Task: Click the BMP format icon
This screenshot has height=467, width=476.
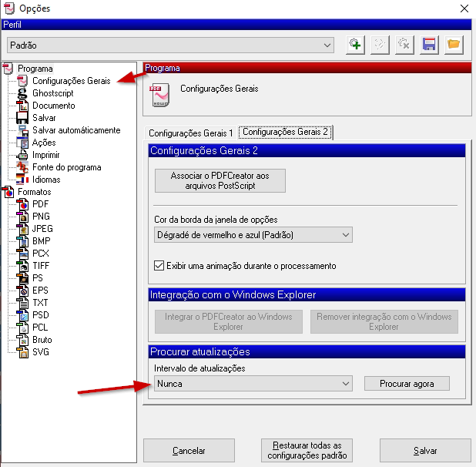Action: [22, 241]
